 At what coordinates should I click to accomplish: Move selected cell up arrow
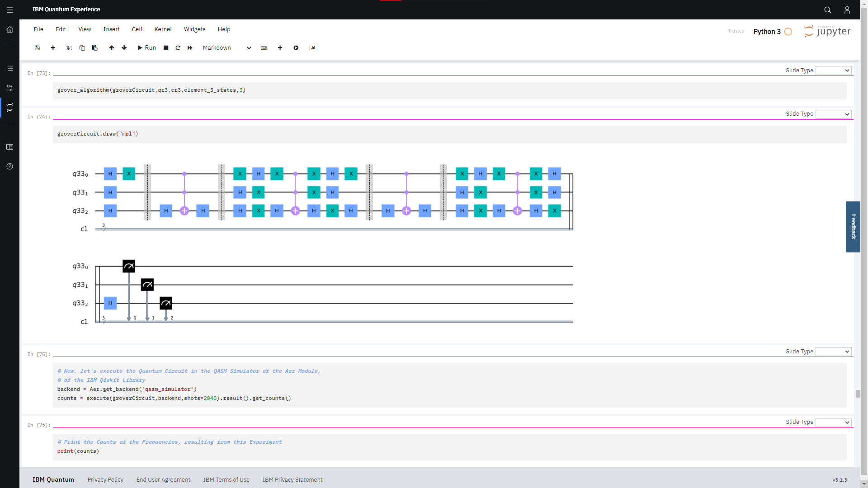tap(111, 48)
